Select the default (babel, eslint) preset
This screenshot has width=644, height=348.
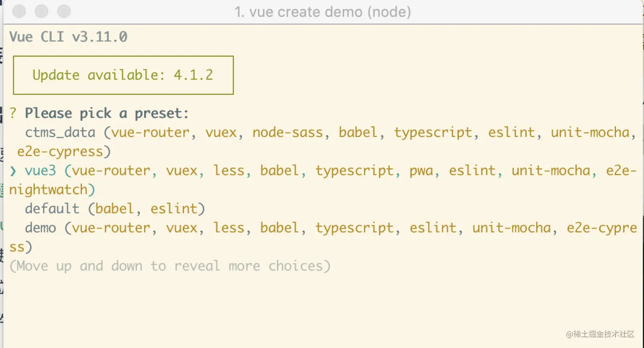115,209
